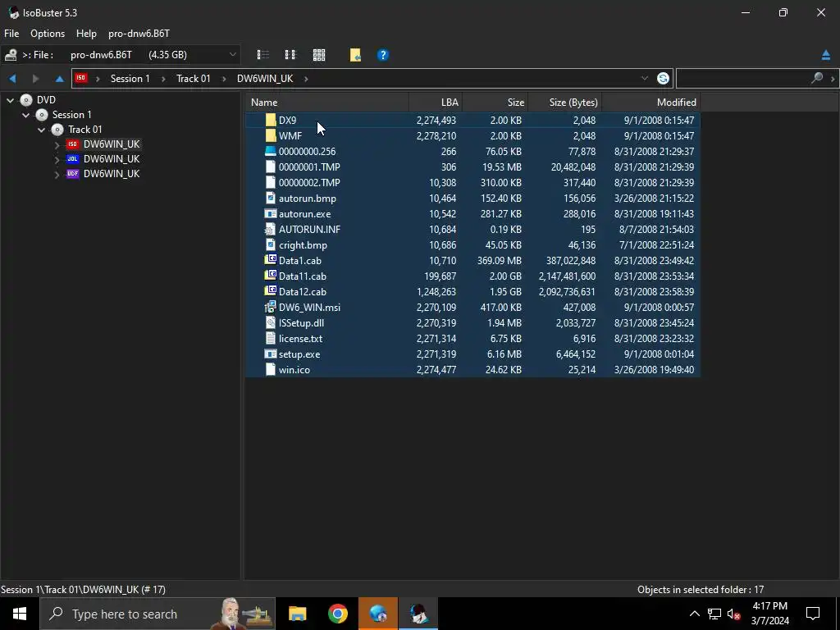Sort by the Name column header
The width and height of the screenshot is (840, 630).
click(326, 103)
